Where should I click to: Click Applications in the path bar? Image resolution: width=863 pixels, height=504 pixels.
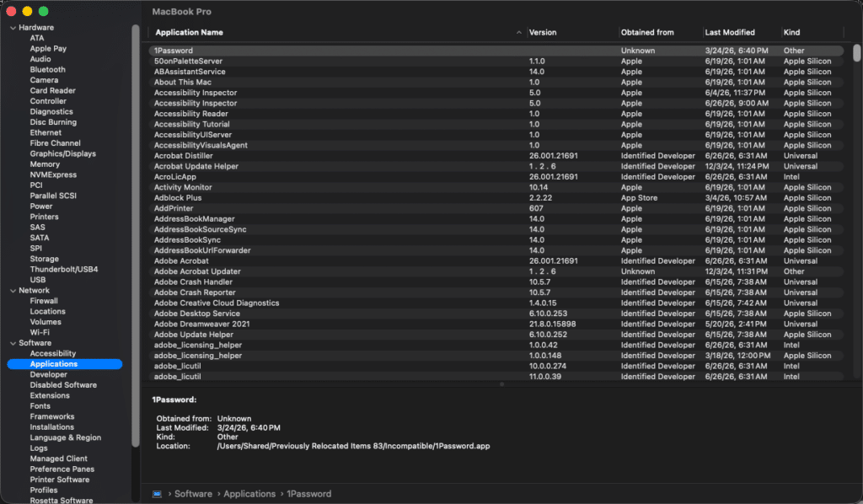(x=249, y=494)
